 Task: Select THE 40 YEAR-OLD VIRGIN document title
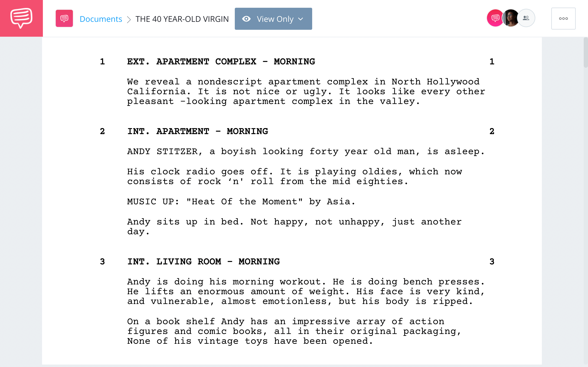(182, 19)
